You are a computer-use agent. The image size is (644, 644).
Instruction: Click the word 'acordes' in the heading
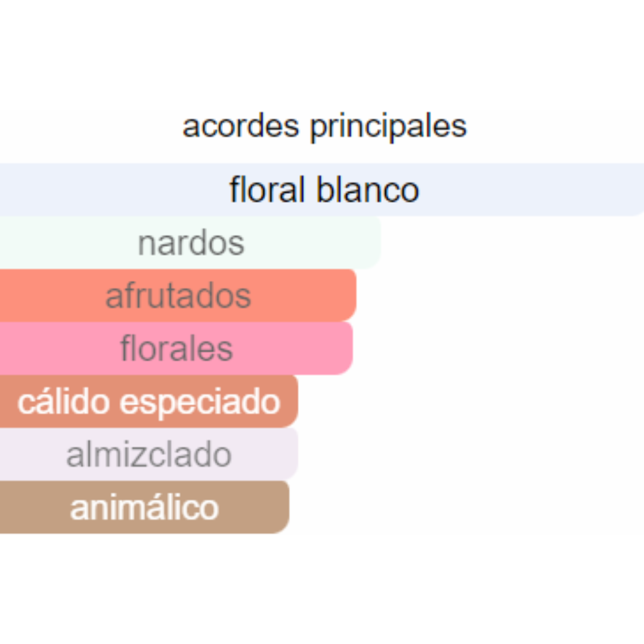[241, 126]
